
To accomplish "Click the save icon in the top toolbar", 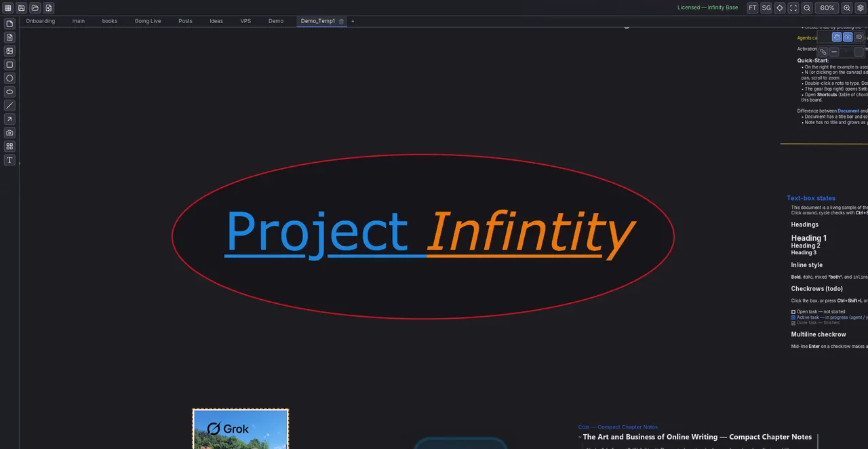I will (22, 8).
